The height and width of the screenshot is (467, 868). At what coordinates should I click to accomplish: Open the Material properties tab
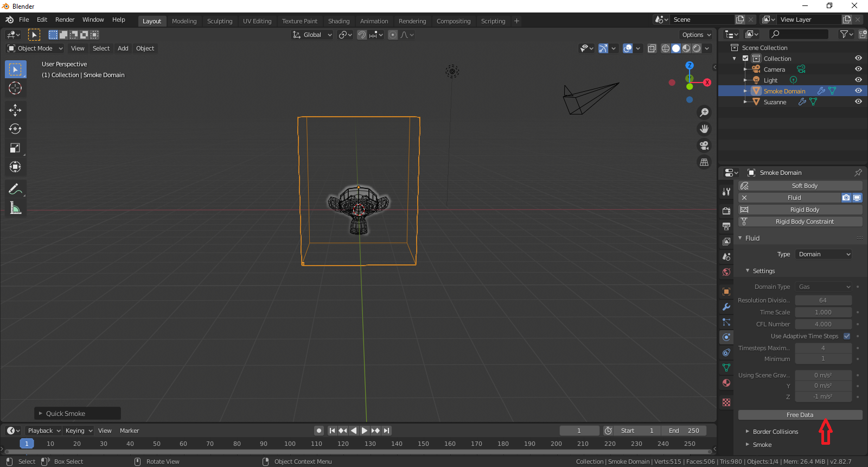[x=726, y=383]
